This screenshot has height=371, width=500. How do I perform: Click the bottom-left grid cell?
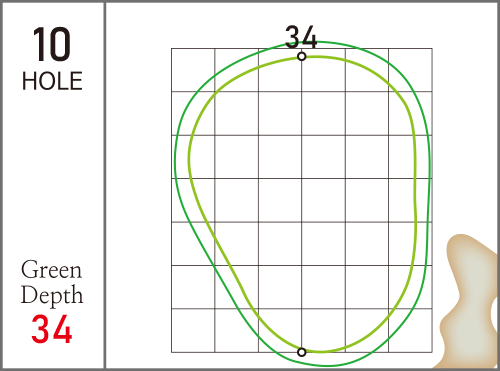[193, 330]
